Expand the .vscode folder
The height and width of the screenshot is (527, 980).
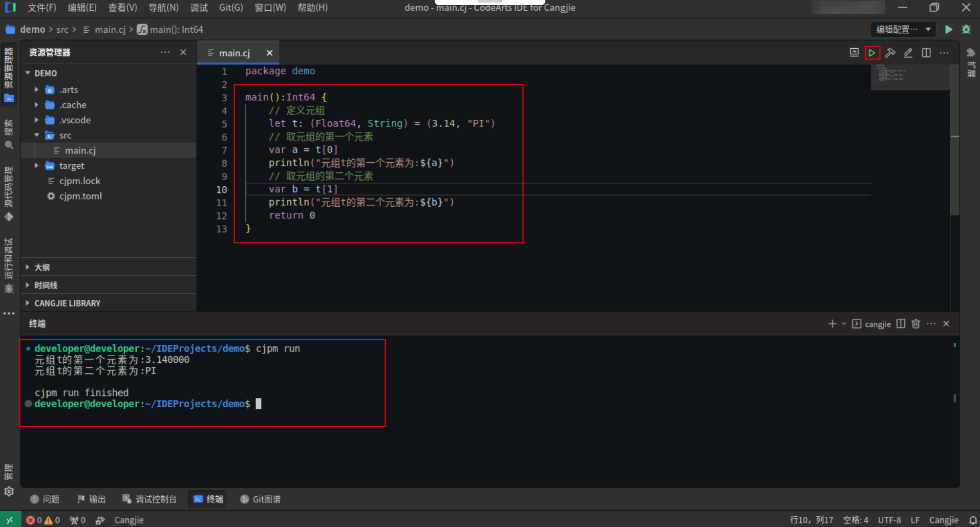36,120
